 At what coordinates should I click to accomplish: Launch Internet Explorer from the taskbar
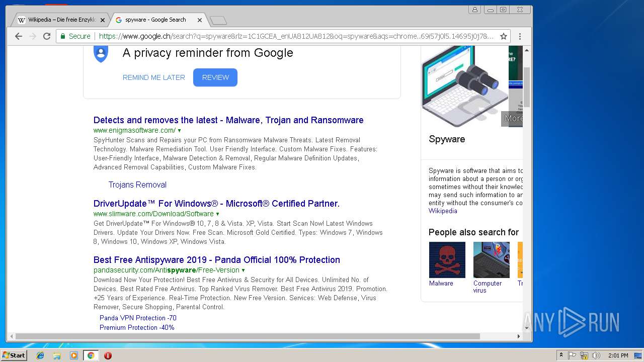point(40,355)
